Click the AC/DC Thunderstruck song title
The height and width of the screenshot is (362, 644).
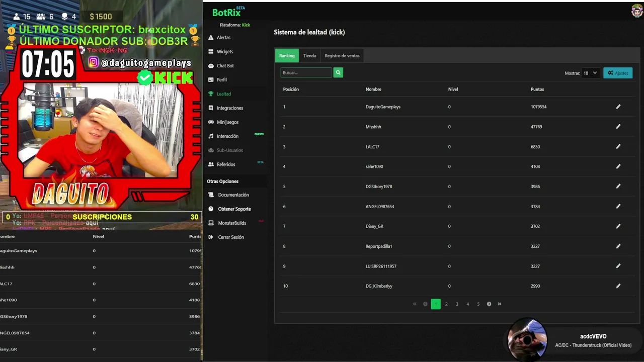[593, 345]
